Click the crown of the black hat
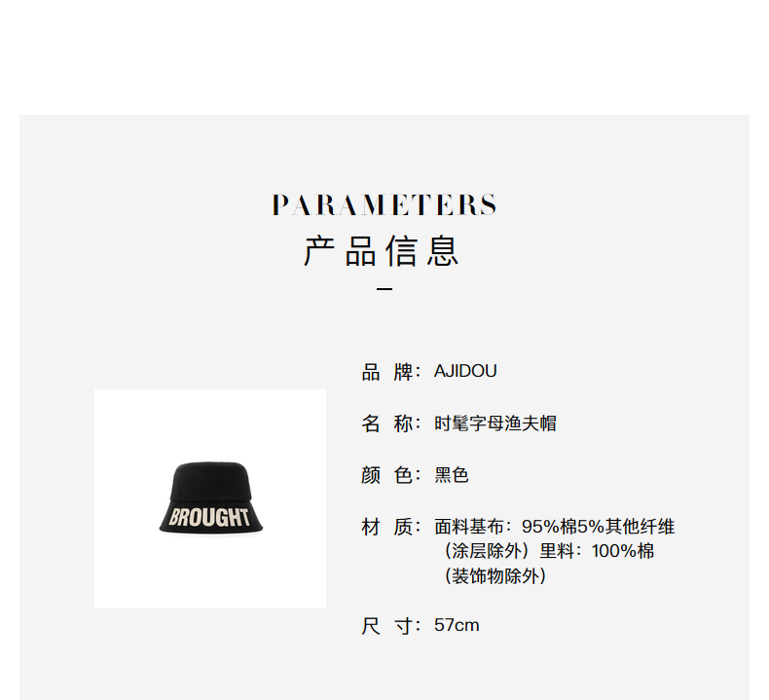Image resolution: width=769 pixels, height=700 pixels. pyautogui.click(x=210, y=481)
